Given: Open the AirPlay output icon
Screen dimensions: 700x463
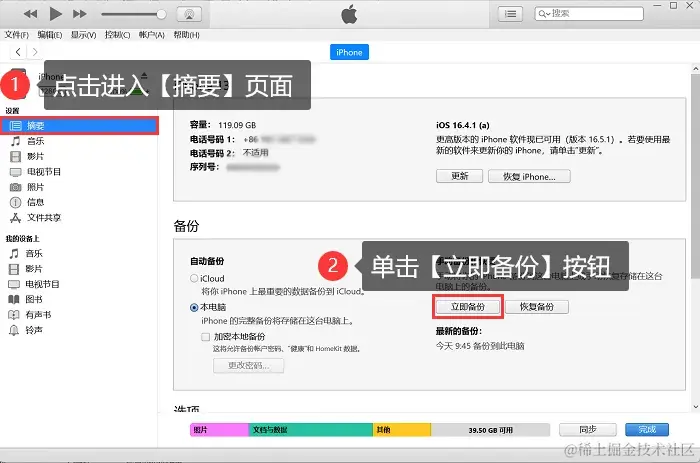Looking at the screenshot, I should tap(189, 14).
